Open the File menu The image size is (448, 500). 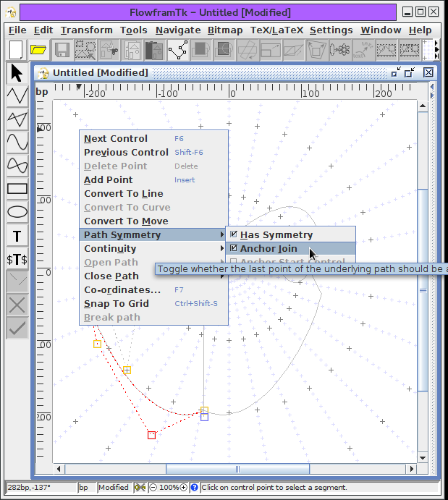point(17,30)
